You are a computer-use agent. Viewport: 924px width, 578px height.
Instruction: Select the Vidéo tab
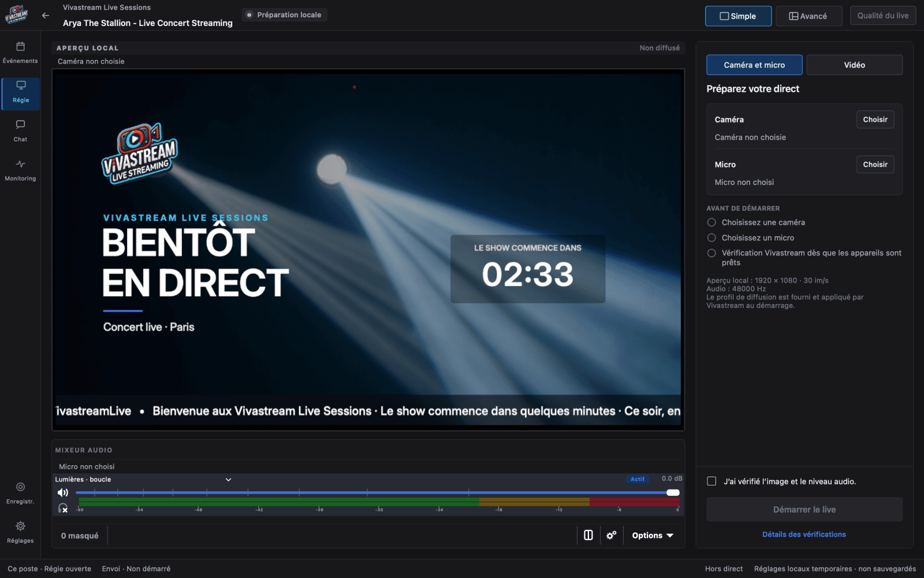coord(854,65)
